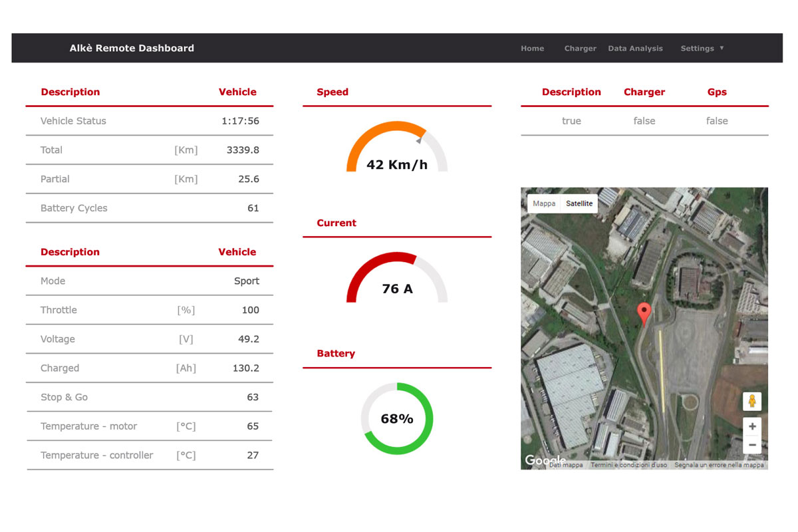Click the Temperature - controller label
This screenshot has height=532, width=798.
tap(96, 456)
